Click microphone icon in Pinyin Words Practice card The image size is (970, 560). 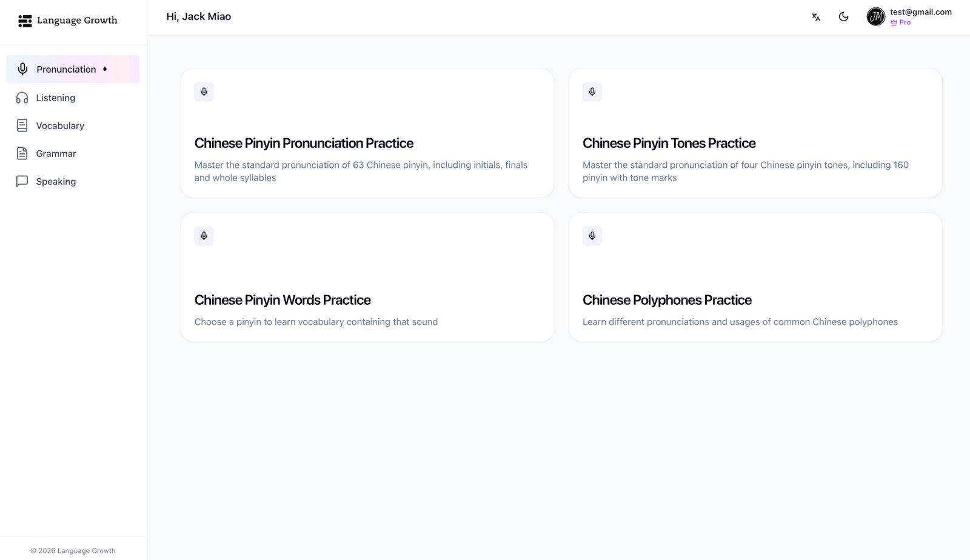pos(204,236)
